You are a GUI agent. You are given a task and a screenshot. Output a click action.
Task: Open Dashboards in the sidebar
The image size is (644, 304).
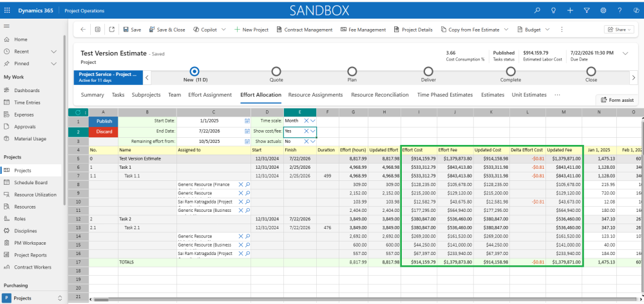point(26,90)
